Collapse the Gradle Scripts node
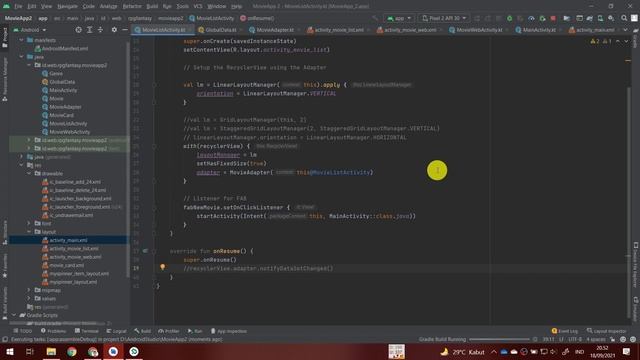640x360 pixels. pos(14,315)
